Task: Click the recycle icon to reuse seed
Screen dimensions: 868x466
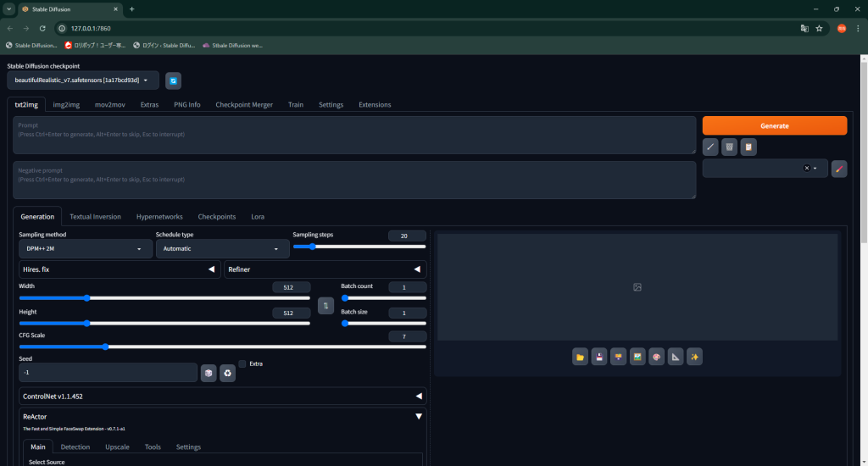Action: pos(227,373)
